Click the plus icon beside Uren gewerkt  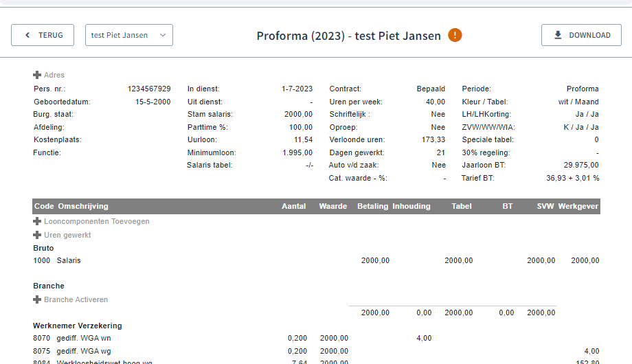coord(37,235)
